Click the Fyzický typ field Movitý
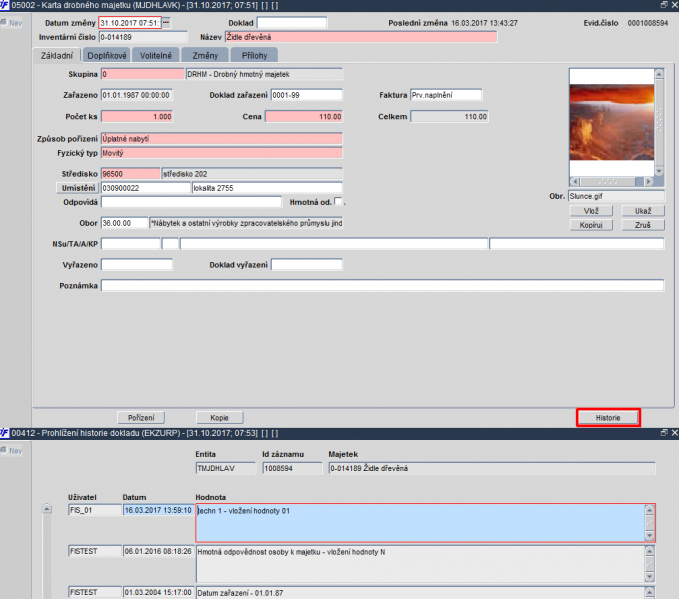679x599 pixels. (222, 153)
